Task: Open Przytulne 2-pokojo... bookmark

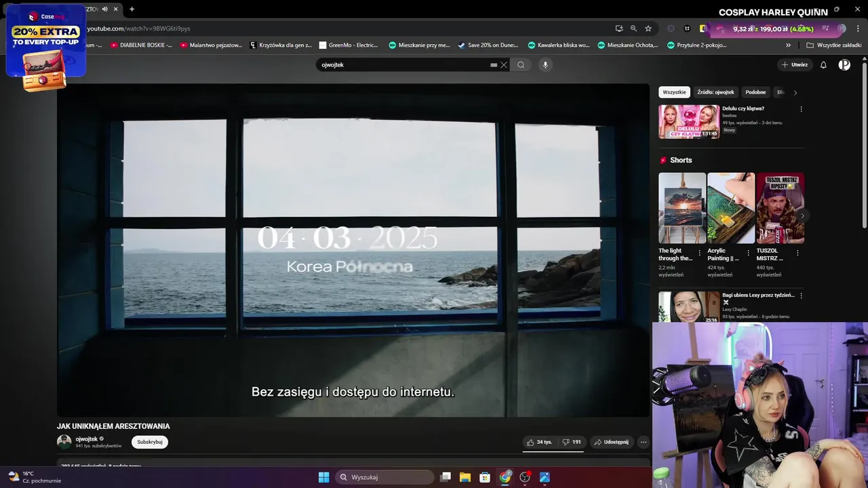Action: [696, 45]
